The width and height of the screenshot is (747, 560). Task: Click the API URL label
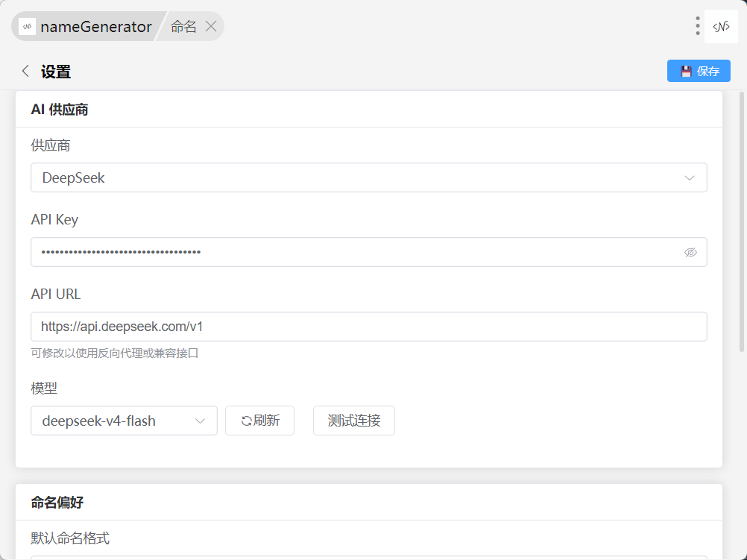pyautogui.click(x=56, y=294)
